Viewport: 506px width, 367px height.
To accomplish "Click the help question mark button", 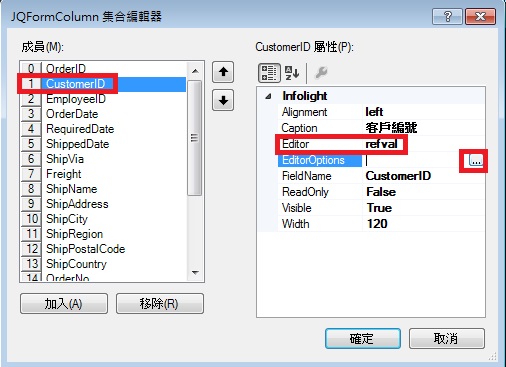I will click(447, 16).
